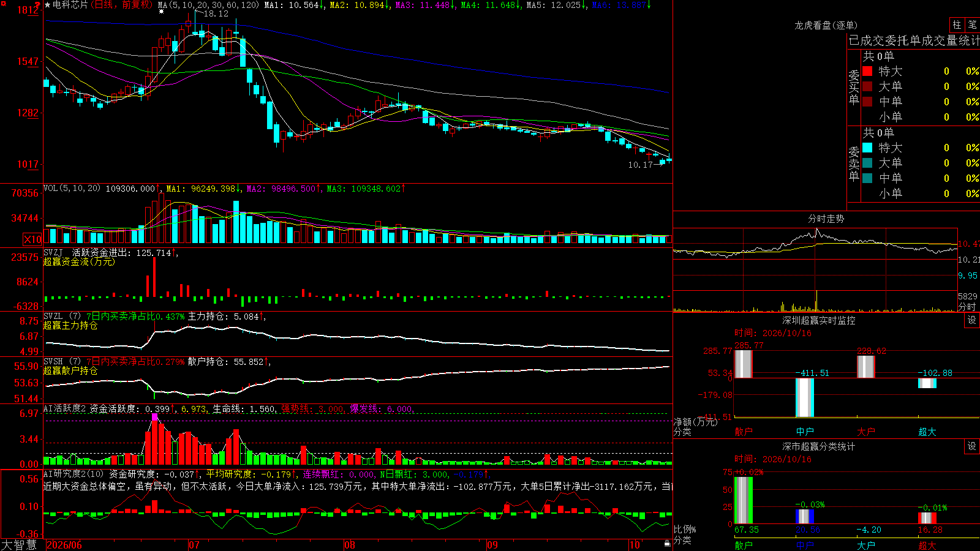Click the 散户 label under 深圳超赢实时监控 chart
Viewport: 980px width, 551px height.
744,432
